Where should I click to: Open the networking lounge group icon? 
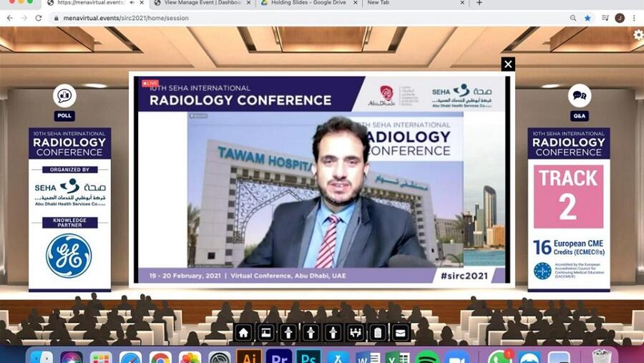tap(355, 332)
